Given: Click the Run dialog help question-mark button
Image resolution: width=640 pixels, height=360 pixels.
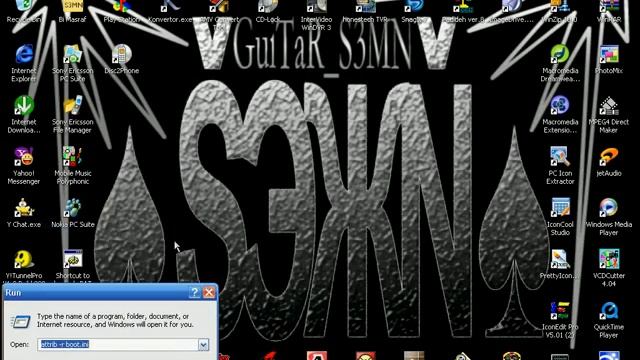Looking at the screenshot, I should (195, 292).
